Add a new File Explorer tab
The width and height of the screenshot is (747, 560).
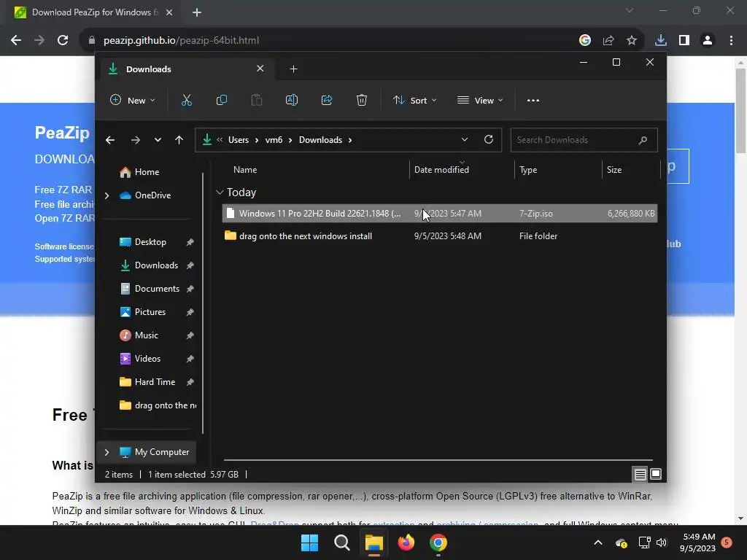point(293,69)
